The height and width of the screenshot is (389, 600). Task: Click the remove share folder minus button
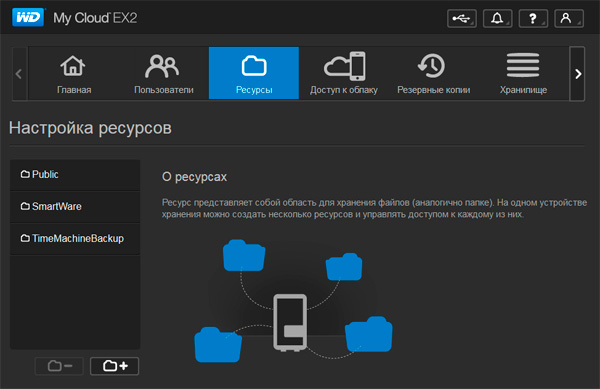tap(59, 366)
